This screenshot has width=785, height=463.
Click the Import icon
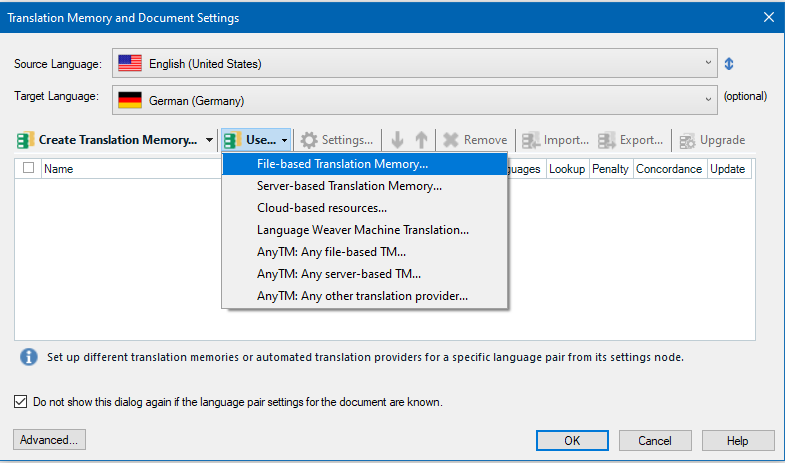click(x=531, y=140)
